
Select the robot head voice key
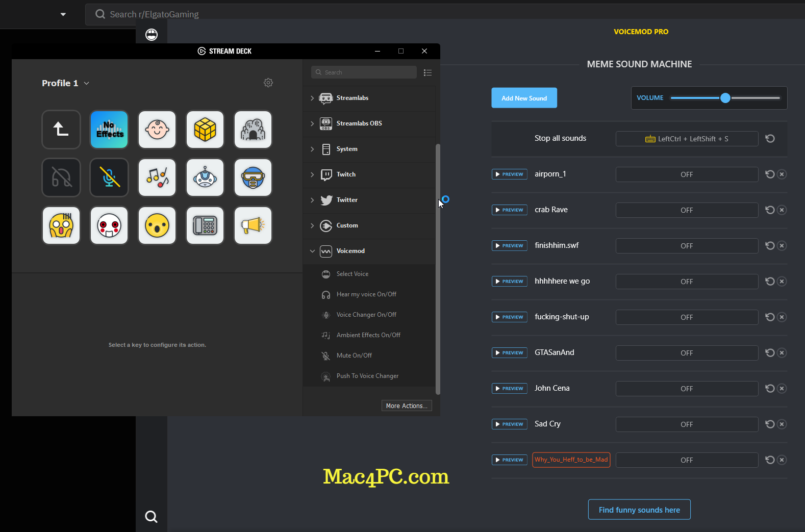click(205, 178)
